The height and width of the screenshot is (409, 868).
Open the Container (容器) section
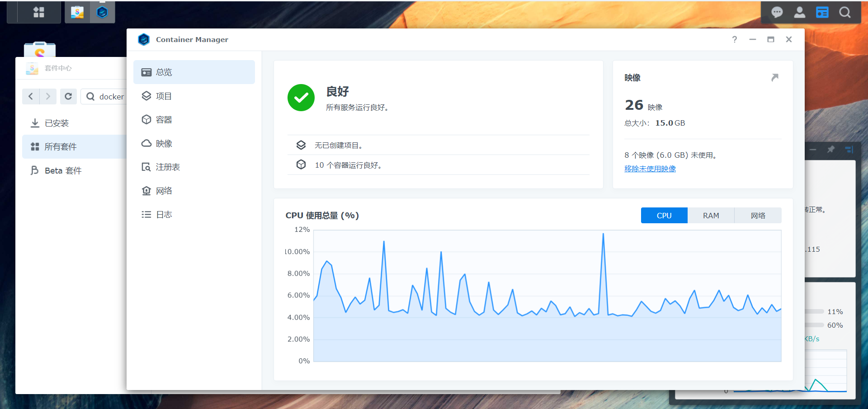[x=194, y=120]
